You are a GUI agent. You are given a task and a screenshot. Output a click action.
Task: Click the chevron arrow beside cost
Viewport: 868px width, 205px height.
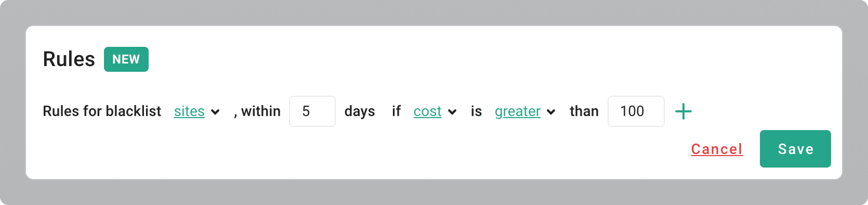[x=452, y=112]
